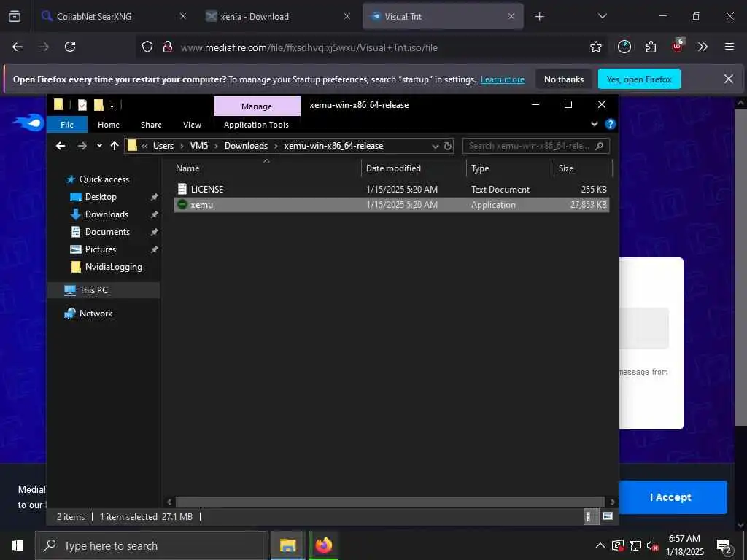Open address bar history dropdown
The height and width of the screenshot is (560, 747).
(435, 146)
